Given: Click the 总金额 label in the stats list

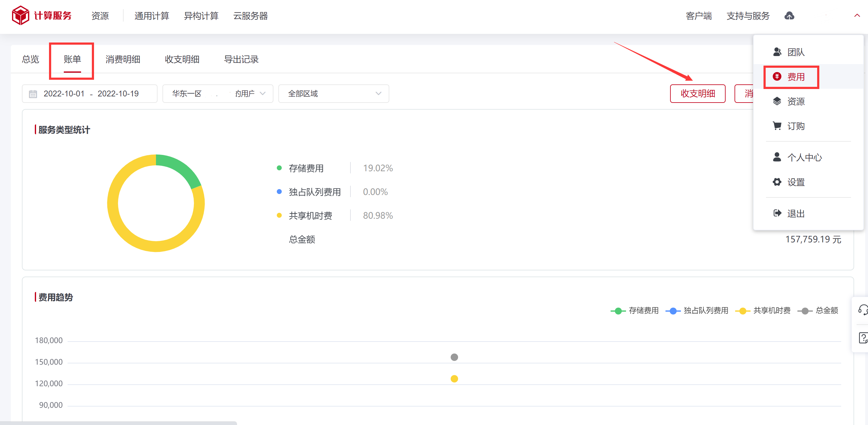Looking at the screenshot, I should point(302,239).
